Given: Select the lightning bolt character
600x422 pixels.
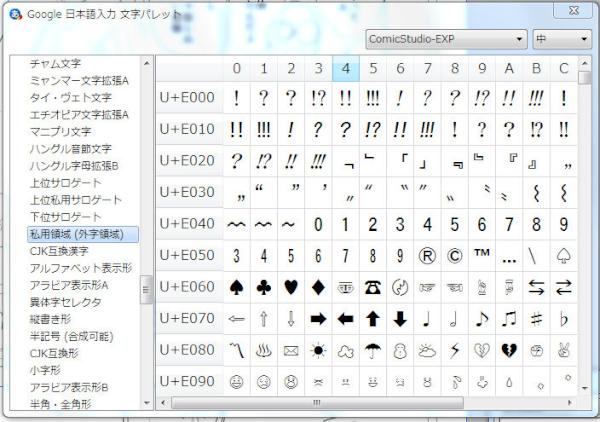Looking at the screenshot, I should [455, 350].
